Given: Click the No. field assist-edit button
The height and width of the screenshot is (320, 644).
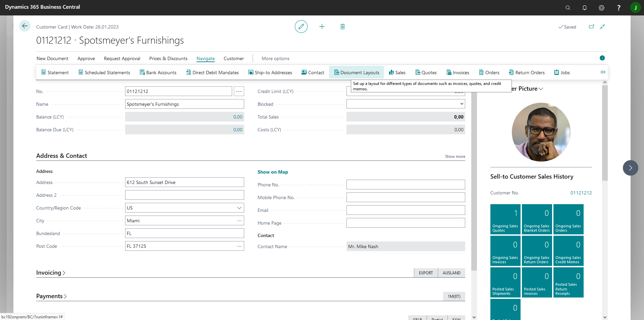Looking at the screenshot, I should (239, 91).
